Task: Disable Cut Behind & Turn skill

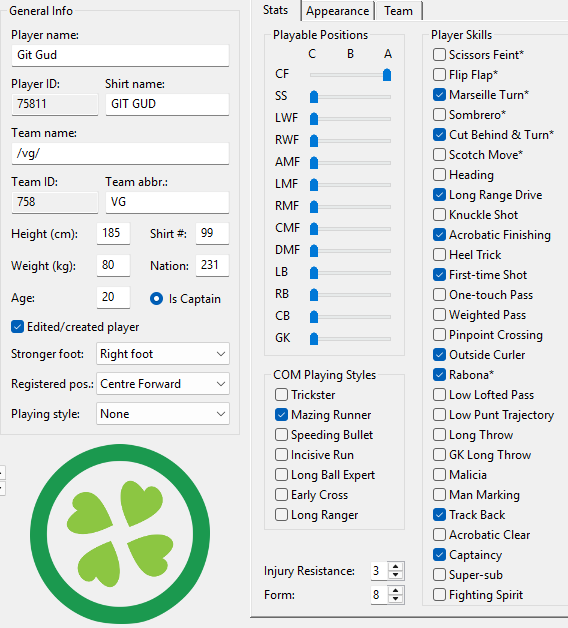Action: pos(439,135)
